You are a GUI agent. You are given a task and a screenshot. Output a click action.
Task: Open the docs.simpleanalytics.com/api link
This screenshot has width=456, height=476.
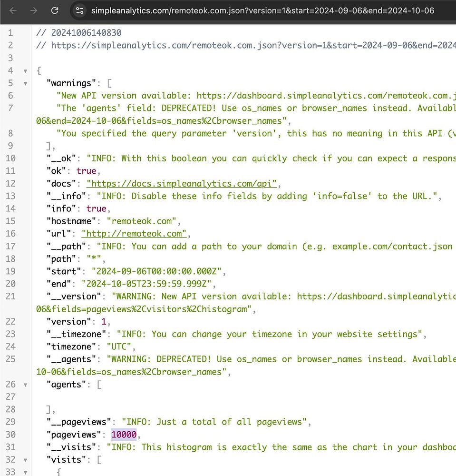click(182, 184)
